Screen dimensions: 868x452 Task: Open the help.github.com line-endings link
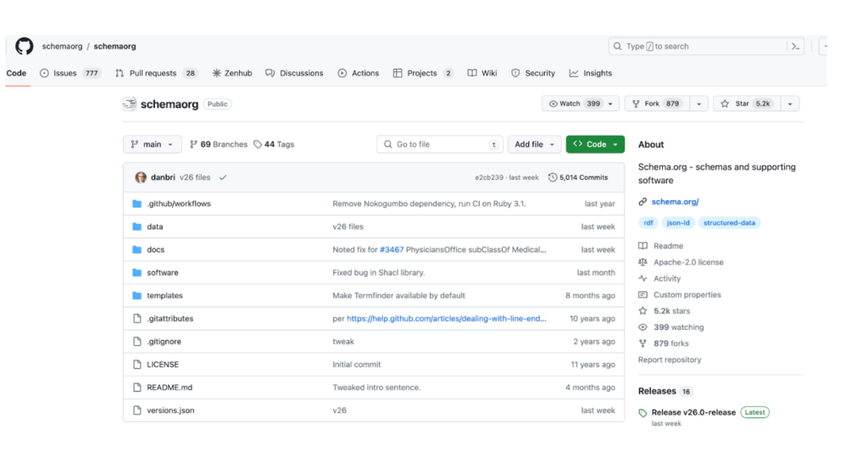[x=446, y=319]
